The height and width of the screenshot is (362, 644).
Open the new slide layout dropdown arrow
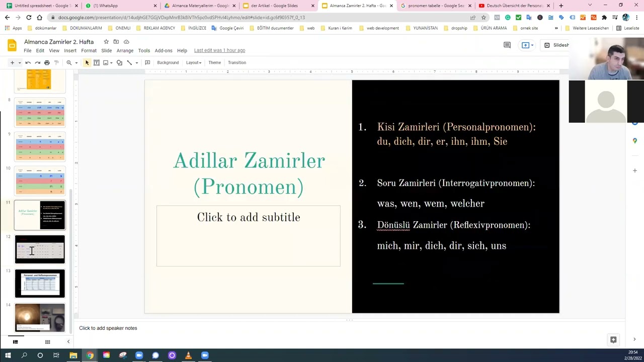click(20, 63)
